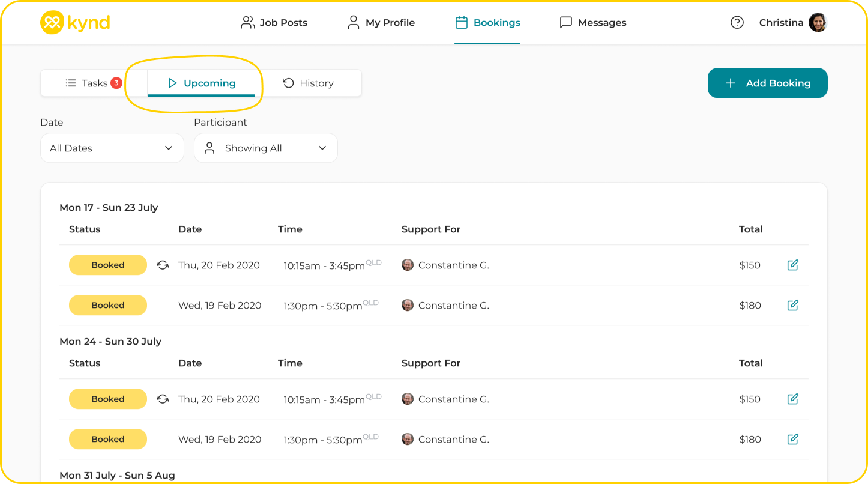
Task: Open the help question mark icon
Action: click(737, 23)
